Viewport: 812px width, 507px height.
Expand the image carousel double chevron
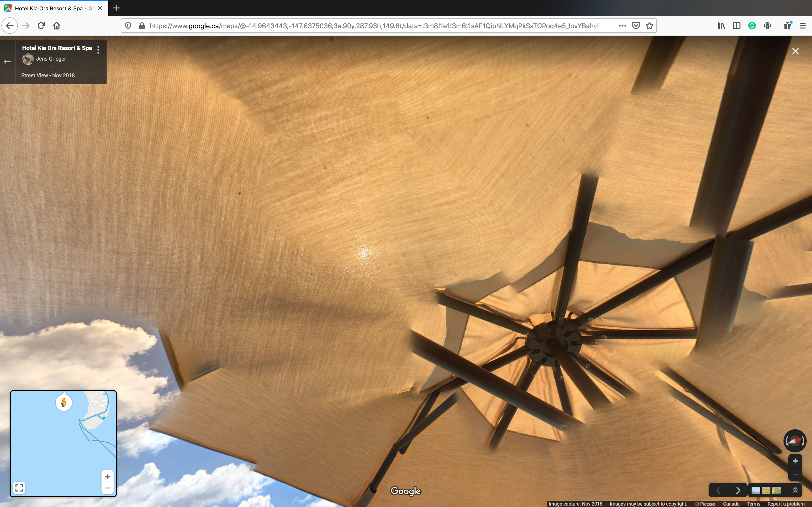click(x=795, y=490)
